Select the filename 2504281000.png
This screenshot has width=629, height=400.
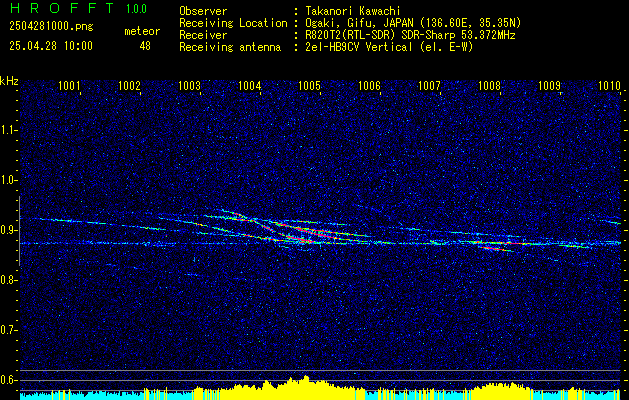point(51,27)
